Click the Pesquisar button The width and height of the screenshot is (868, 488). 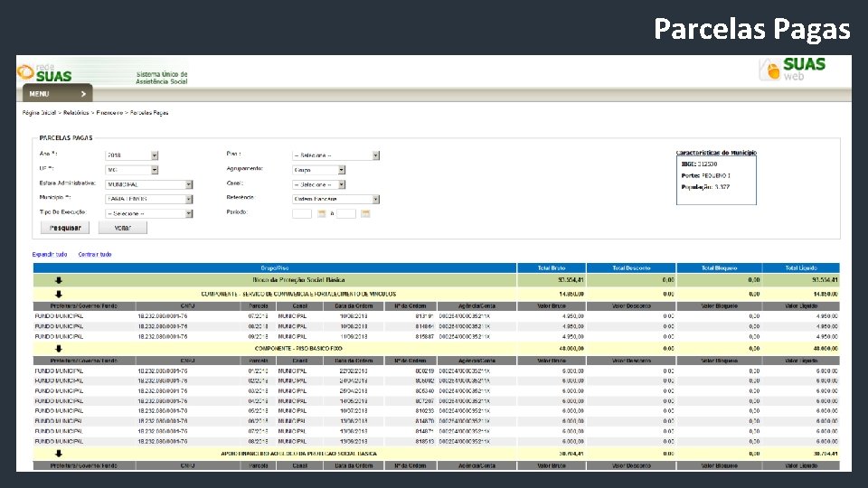coord(65,228)
